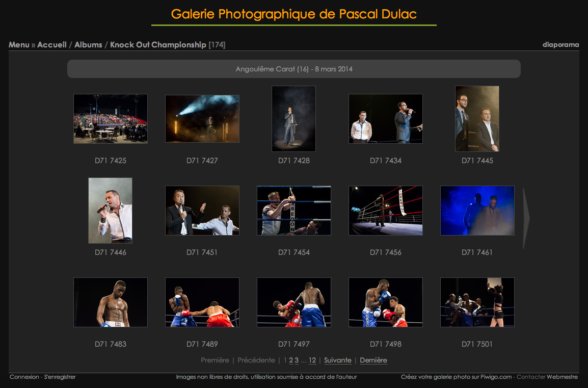
Task: Click the caption text "D71 7445"
Action: (x=477, y=161)
